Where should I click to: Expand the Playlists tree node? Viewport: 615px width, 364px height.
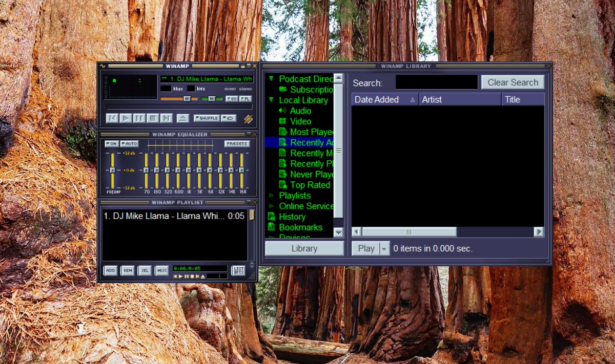pyautogui.click(x=271, y=196)
